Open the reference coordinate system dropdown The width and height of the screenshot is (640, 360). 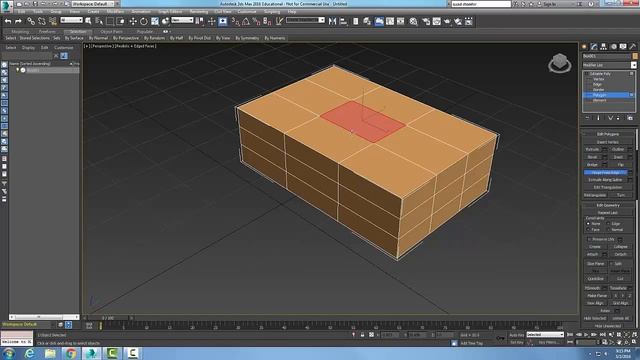coord(182,20)
